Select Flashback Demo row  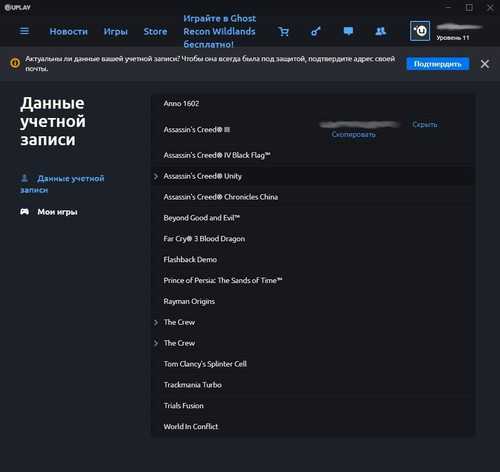313,260
